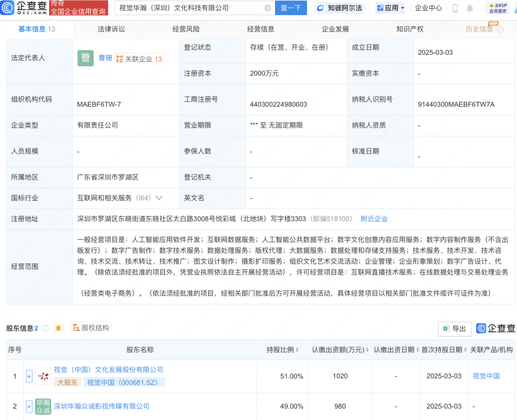Open 关联企业 13 related companies badge
The height and width of the screenshot is (420, 517).
139,59
